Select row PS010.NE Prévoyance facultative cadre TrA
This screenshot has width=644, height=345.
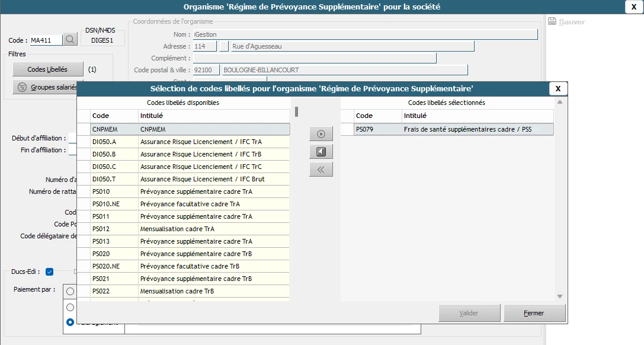(190, 204)
